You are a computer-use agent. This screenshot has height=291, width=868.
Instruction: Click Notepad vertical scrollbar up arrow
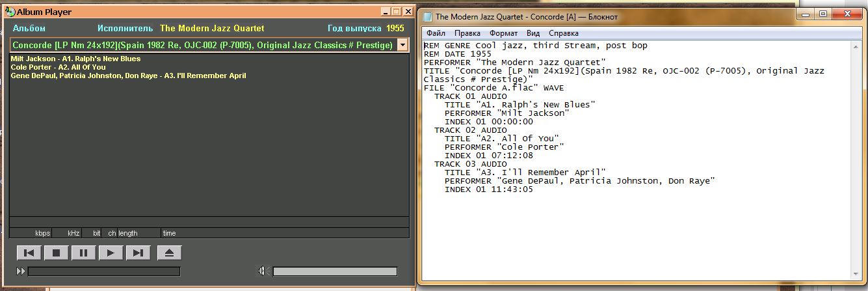857,46
